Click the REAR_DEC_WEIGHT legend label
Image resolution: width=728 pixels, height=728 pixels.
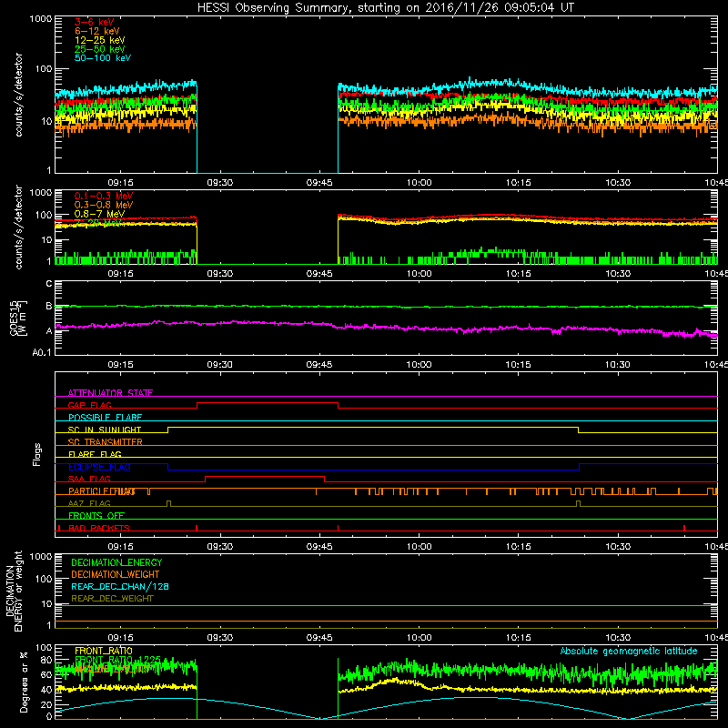point(112,599)
